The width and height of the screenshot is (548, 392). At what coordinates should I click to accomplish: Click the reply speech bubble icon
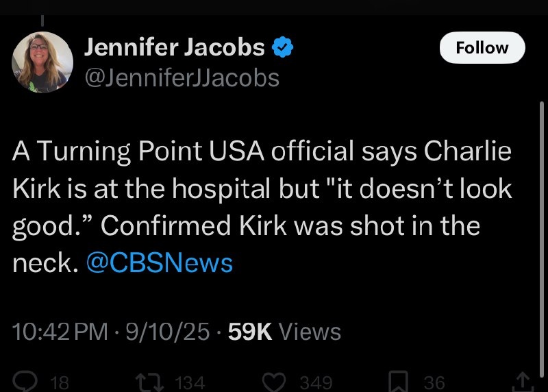coord(25,381)
